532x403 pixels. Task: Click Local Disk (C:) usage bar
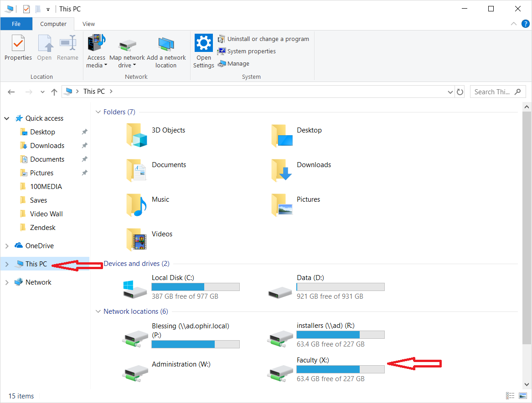[x=196, y=287]
